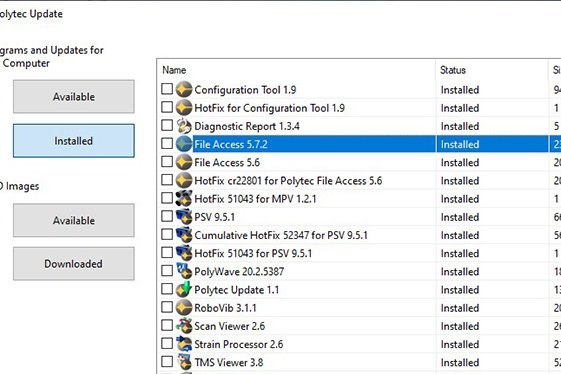Select Diagnostic Report 1.3.4 name text
This screenshot has height=374, width=561.
(247, 126)
